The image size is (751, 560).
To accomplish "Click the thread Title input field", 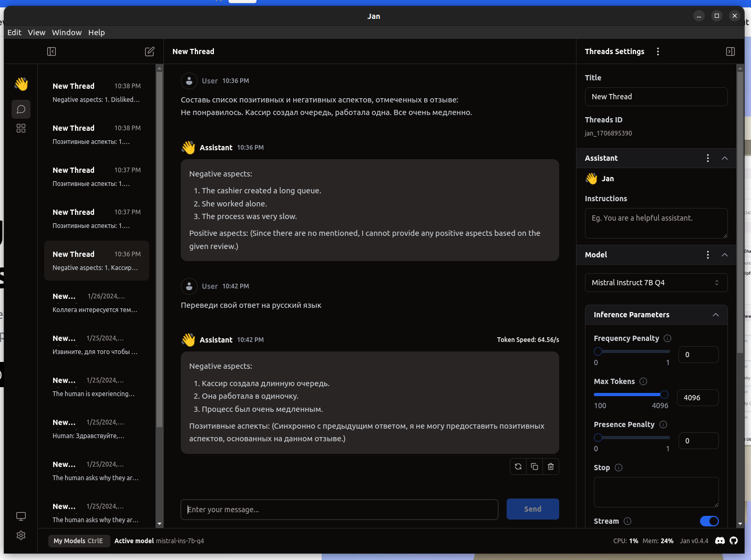I will 656,97.
